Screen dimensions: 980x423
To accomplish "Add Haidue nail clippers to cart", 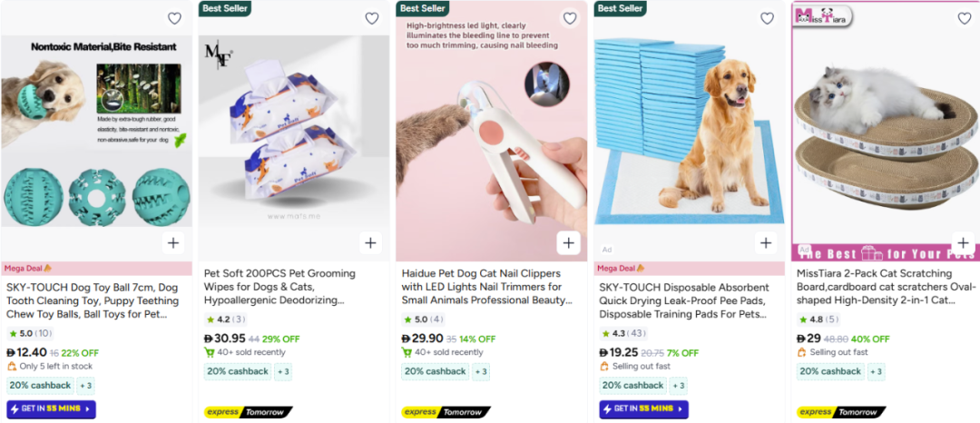I will coord(569,242).
